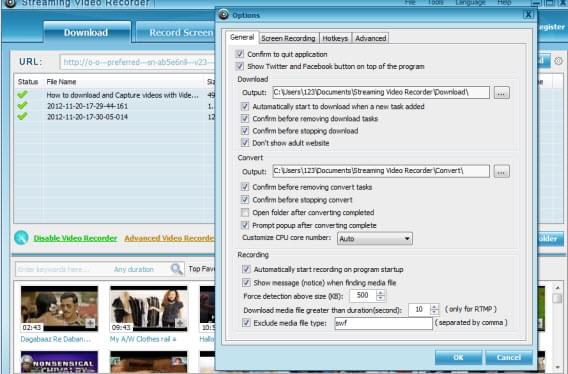Image resolution: width=568 pixels, height=374 pixels.
Task: Click Streaming Video Recorder app icon
Action: 11,3
